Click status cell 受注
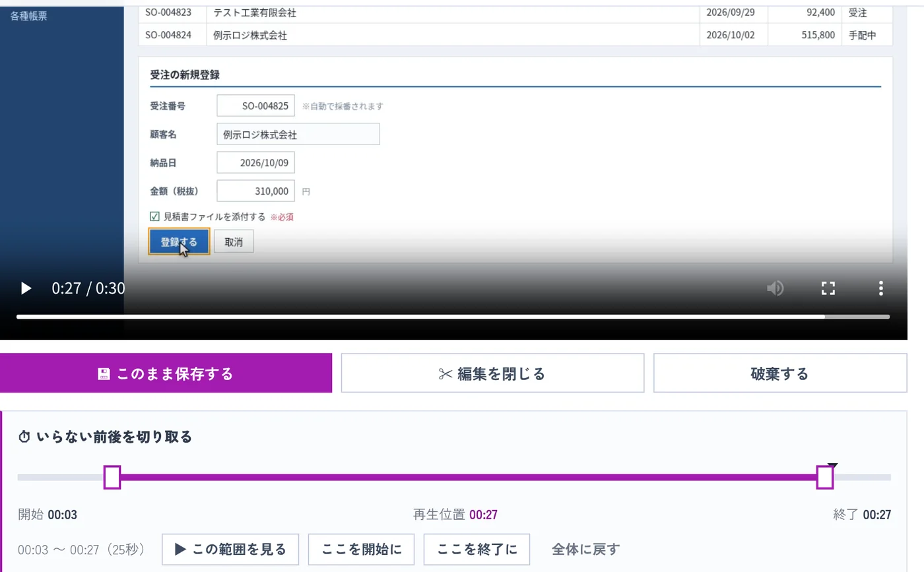The image size is (924, 572). click(x=858, y=12)
